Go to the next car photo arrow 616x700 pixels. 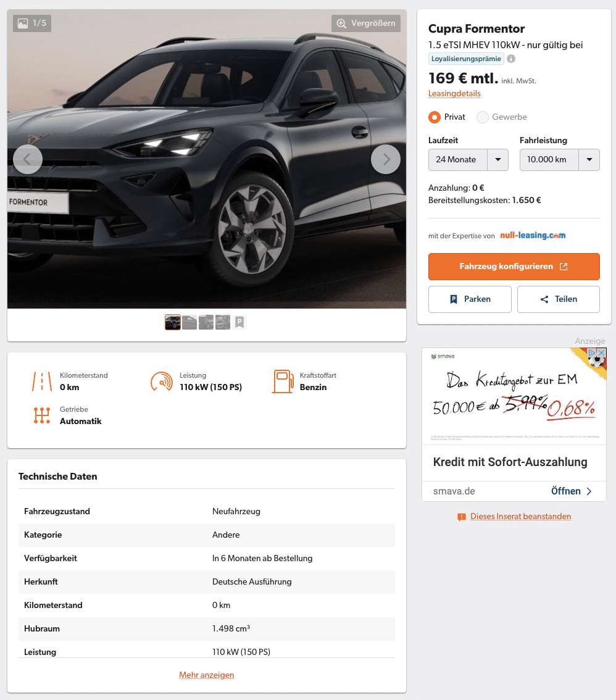[386, 159]
